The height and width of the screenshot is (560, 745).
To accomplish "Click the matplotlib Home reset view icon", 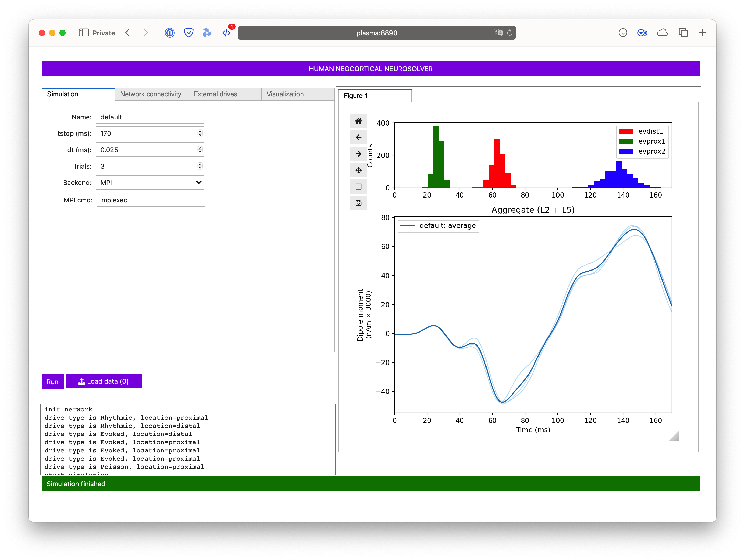I will point(358,121).
